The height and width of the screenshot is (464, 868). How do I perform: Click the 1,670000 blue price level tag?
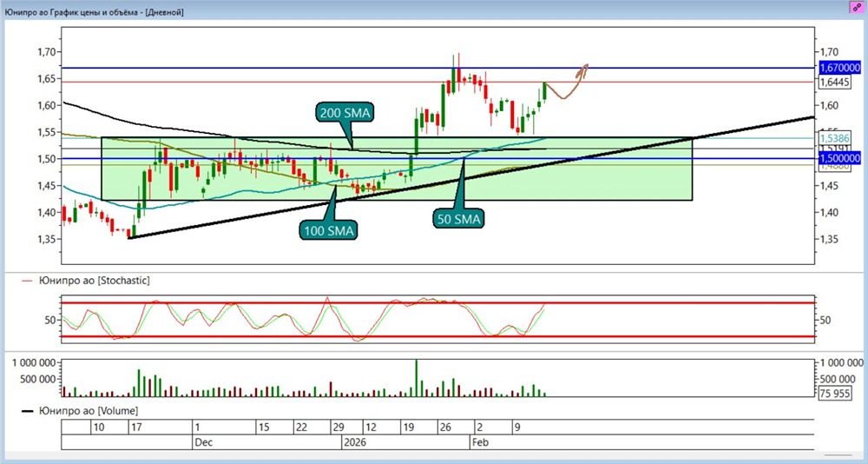click(839, 68)
